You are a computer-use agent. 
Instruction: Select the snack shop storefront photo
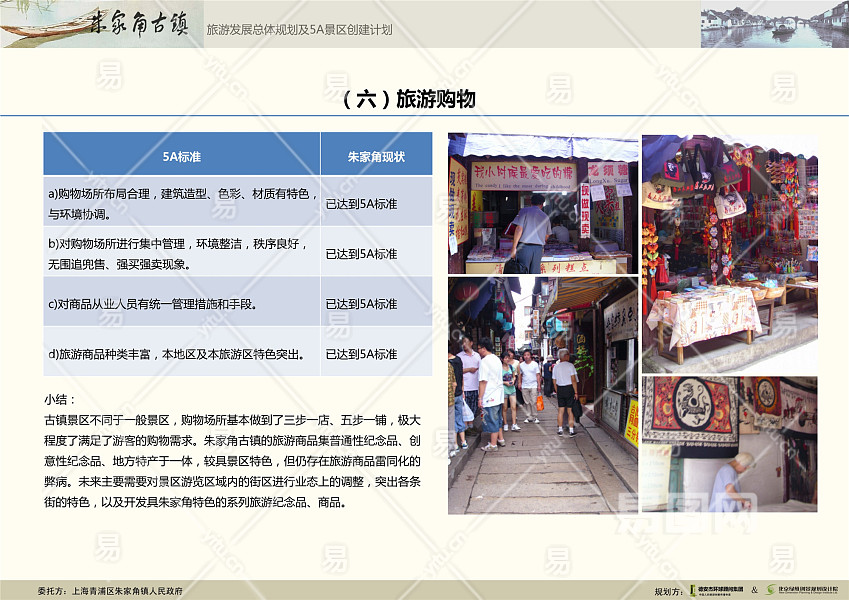point(542,204)
